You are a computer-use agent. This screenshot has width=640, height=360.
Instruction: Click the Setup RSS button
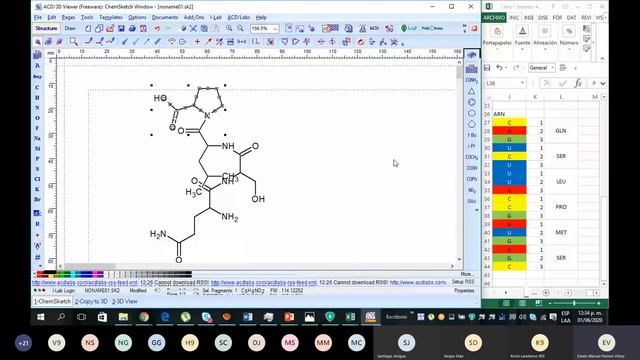pos(463,282)
